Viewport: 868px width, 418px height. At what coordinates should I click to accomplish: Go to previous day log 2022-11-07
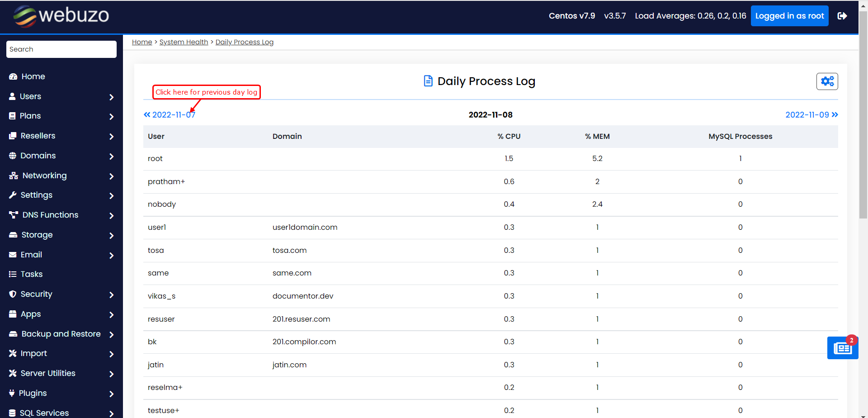click(x=170, y=115)
